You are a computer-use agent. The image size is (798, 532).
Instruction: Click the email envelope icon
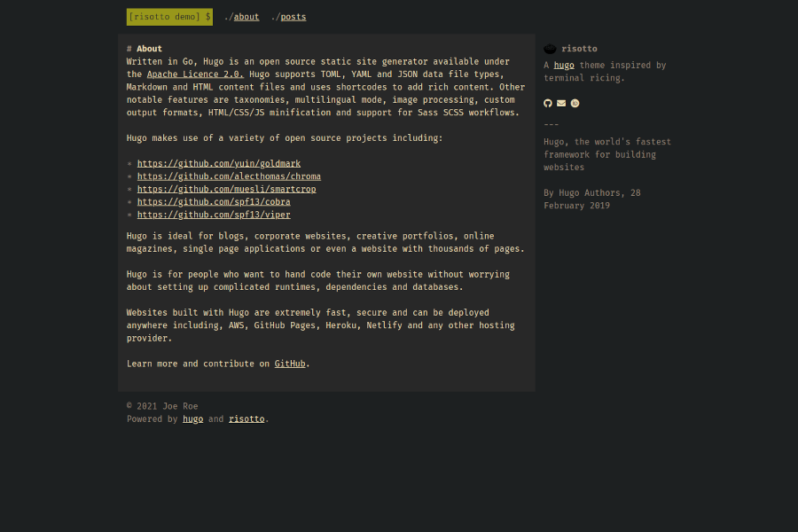tap(561, 104)
